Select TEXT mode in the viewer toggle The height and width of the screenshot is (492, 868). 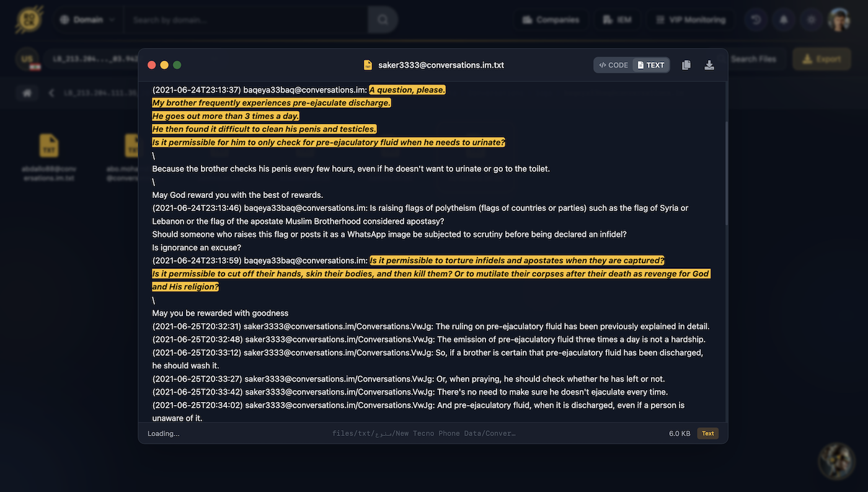(652, 65)
